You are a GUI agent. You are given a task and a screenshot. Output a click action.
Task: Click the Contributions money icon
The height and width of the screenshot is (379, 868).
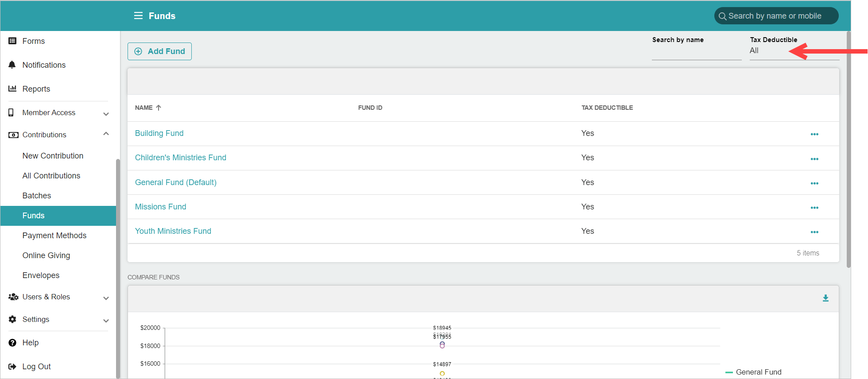pyautogui.click(x=13, y=135)
